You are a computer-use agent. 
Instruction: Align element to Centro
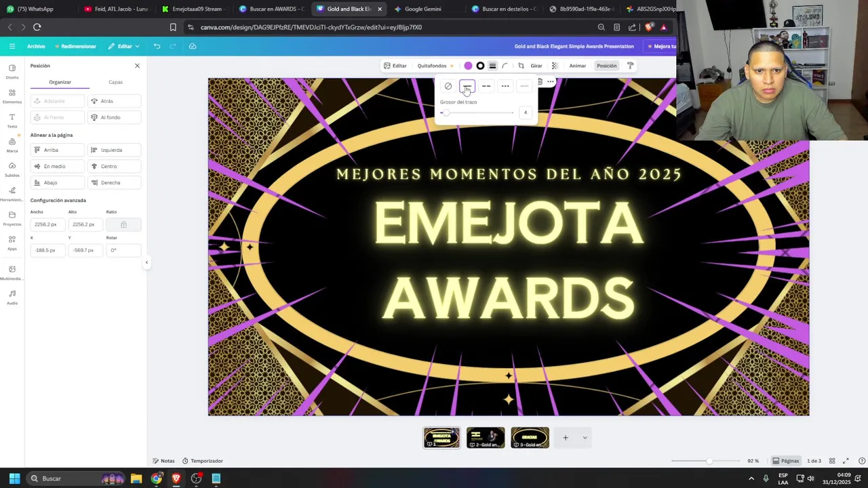tap(114, 166)
